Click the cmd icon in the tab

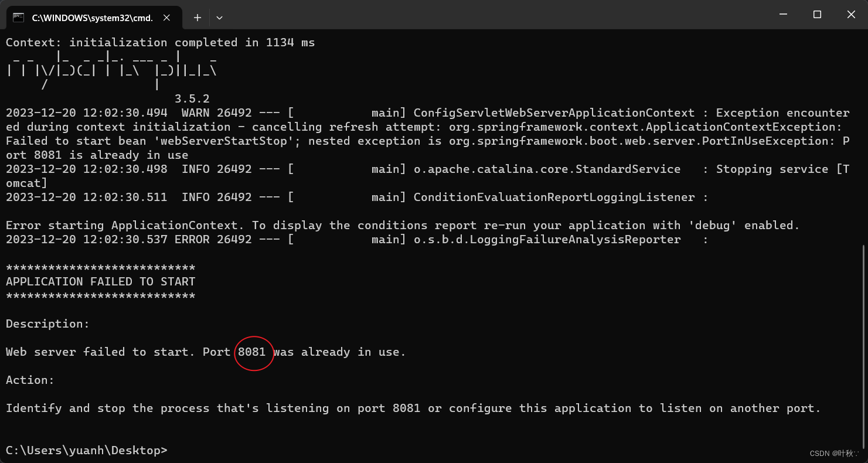point(19,18)
